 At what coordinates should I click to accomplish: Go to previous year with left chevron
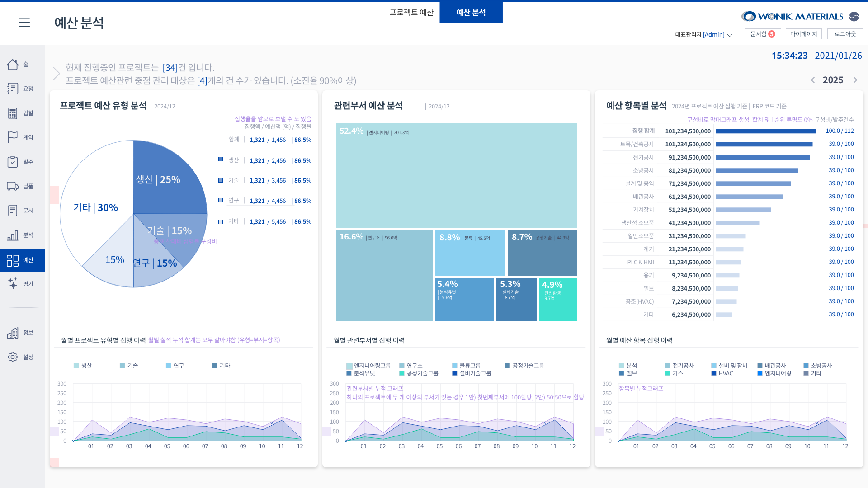tap(813, 80)
